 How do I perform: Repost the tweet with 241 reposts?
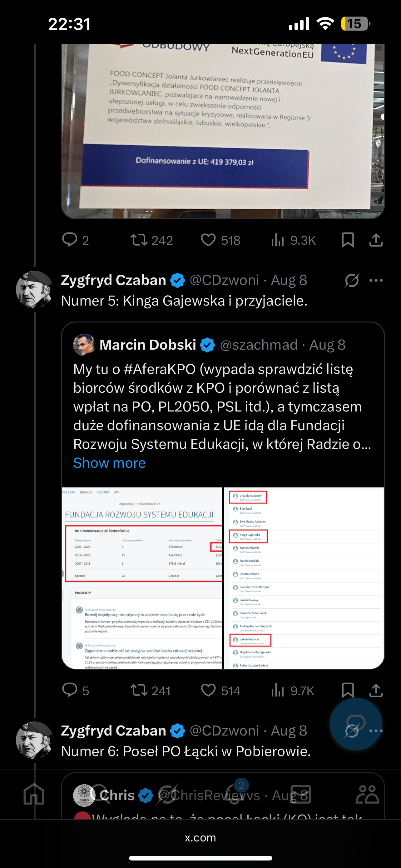click(x=139, y=691)
